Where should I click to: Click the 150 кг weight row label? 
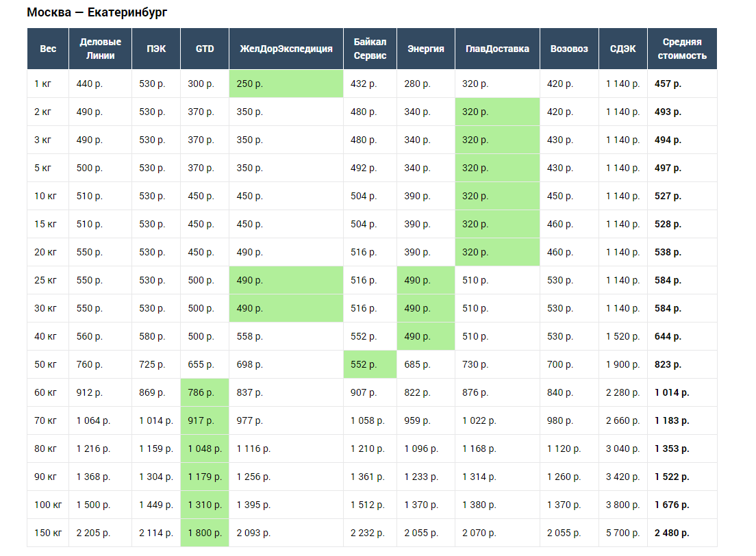(48, 533)
